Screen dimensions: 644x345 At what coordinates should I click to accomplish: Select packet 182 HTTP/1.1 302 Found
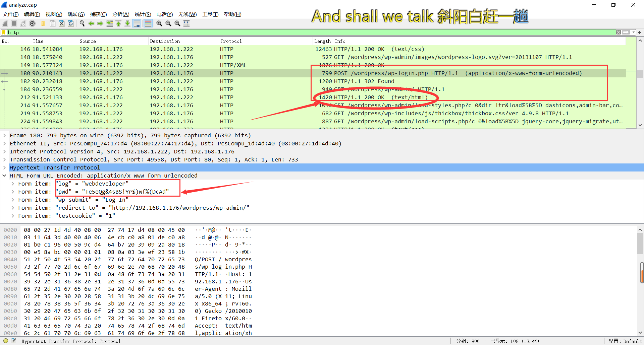pyautogui.click(x=313, y=81)
